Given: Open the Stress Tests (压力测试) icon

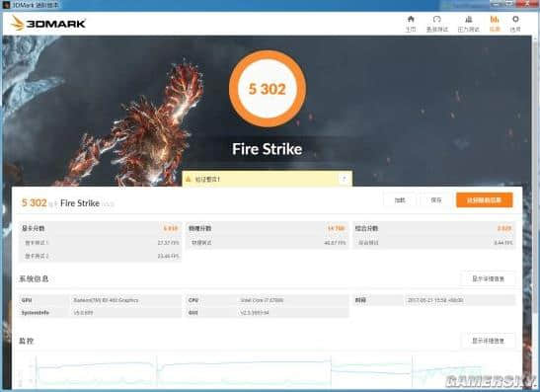Looking at the screenshot, I should (x=468, y=20).
